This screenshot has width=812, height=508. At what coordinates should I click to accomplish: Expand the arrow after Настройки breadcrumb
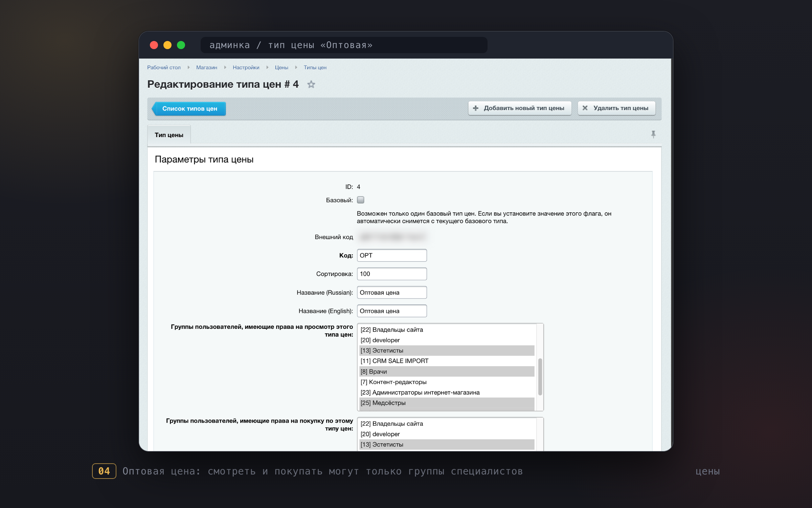pyautogui.click(x=267, y=67)
